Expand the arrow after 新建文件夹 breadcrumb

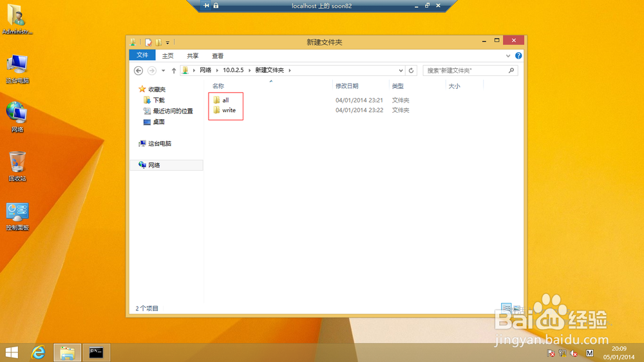coord(290,70)
